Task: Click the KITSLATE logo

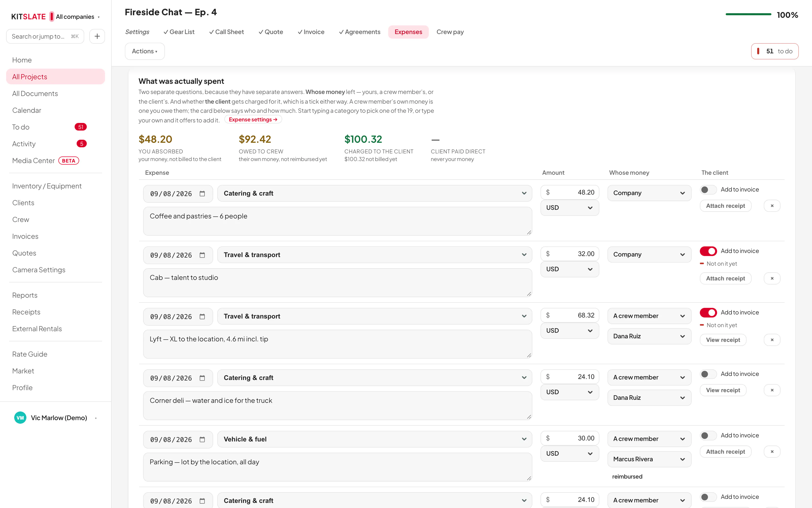Action: (28, 17)
